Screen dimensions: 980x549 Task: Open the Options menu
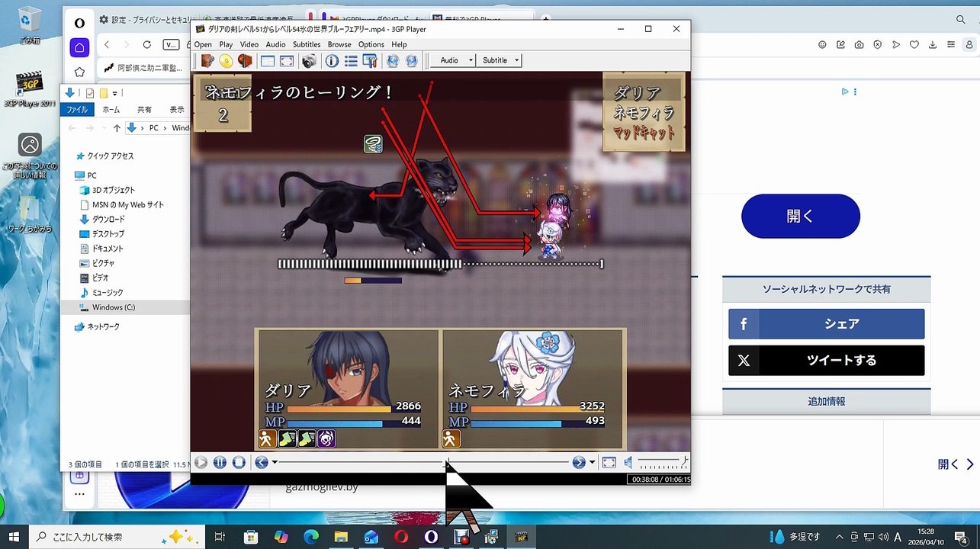371,44
